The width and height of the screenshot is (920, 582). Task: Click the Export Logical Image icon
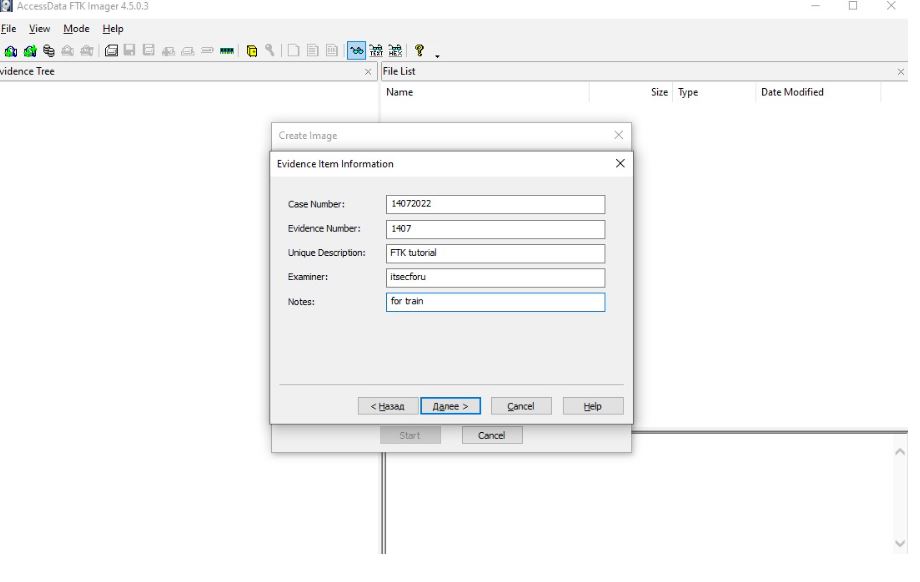click(x=149, y=50)
